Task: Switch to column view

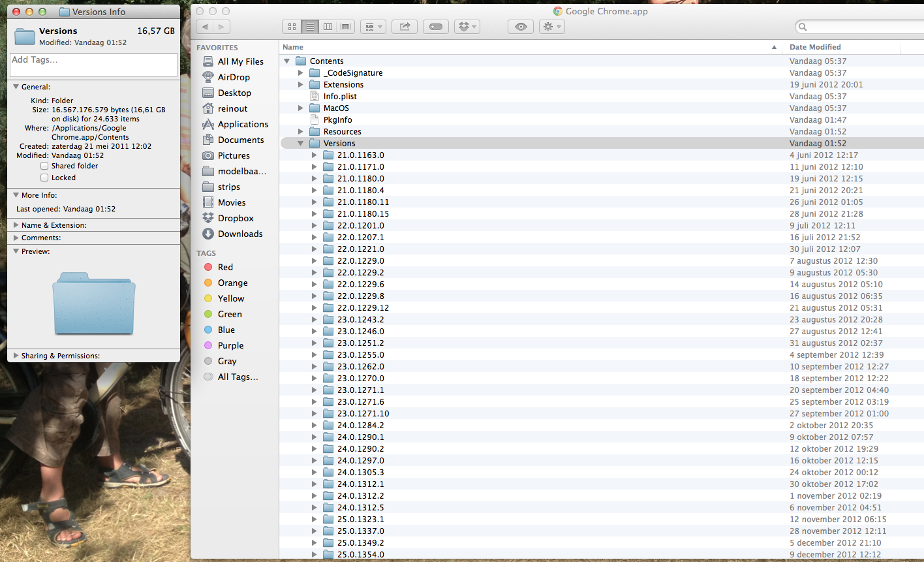Action: [x=328, y=27]
